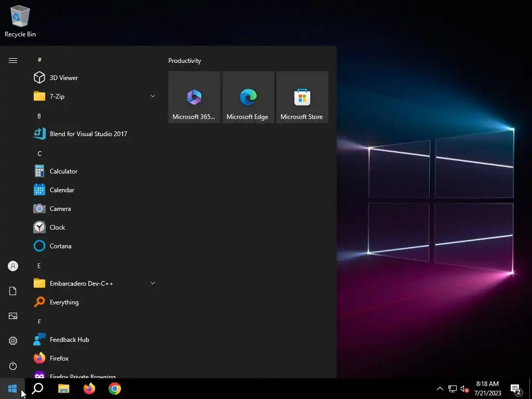
Task: Open Feedback Hub
Action: pos(95,340)
